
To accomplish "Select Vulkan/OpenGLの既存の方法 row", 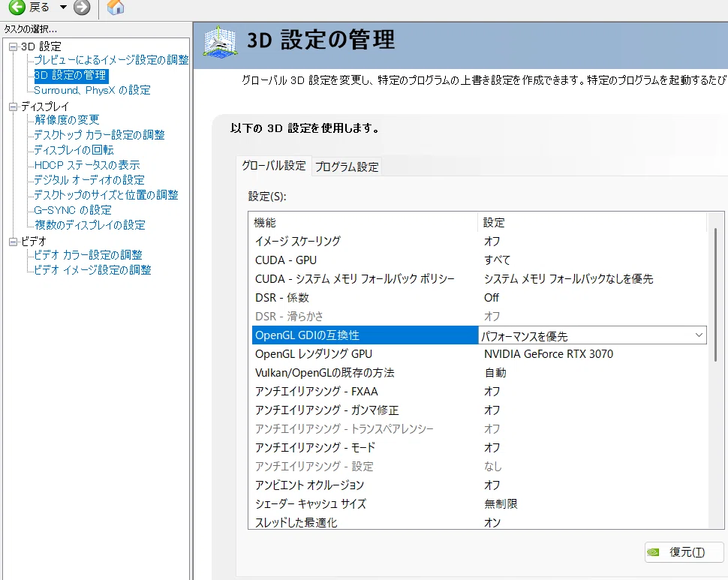I will 479,373.
